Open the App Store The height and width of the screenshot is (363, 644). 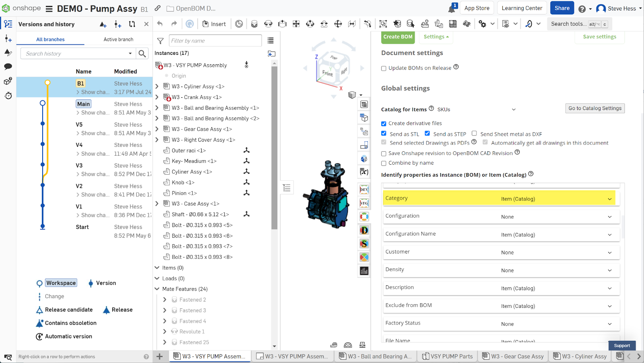[477, 8]
